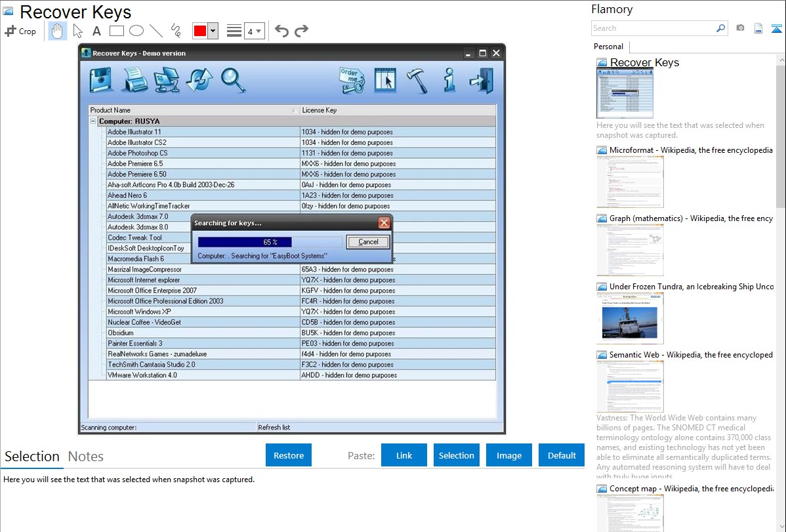Viewport: 786px width, 532px height.
Task: Choose the text annotation tool
Action: point(96,31)
